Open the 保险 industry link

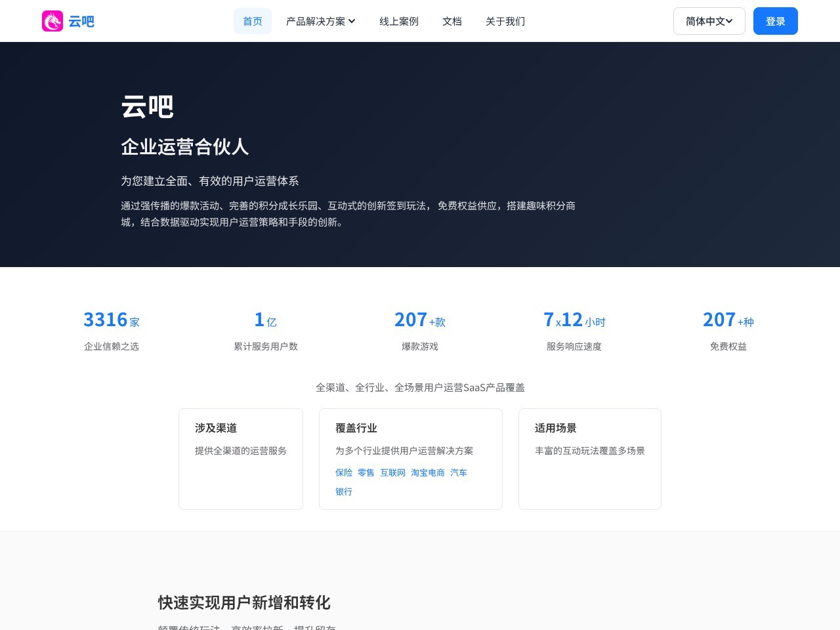point(344,472)
